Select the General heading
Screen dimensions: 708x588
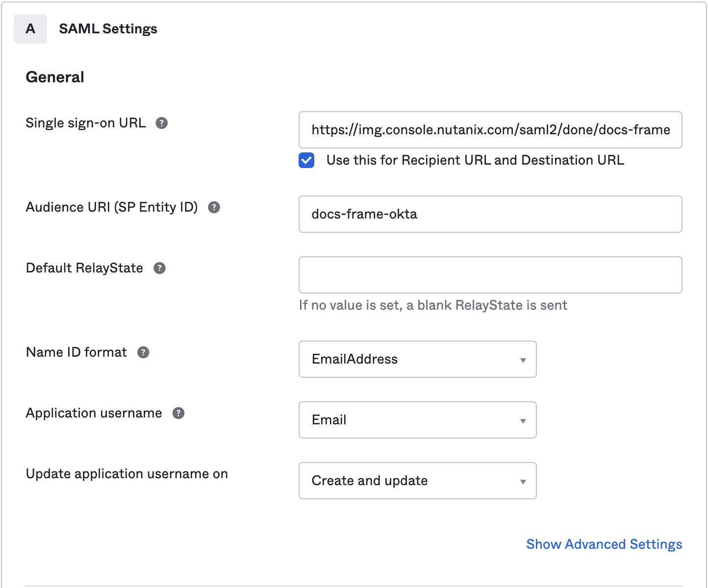pos(55,77)
